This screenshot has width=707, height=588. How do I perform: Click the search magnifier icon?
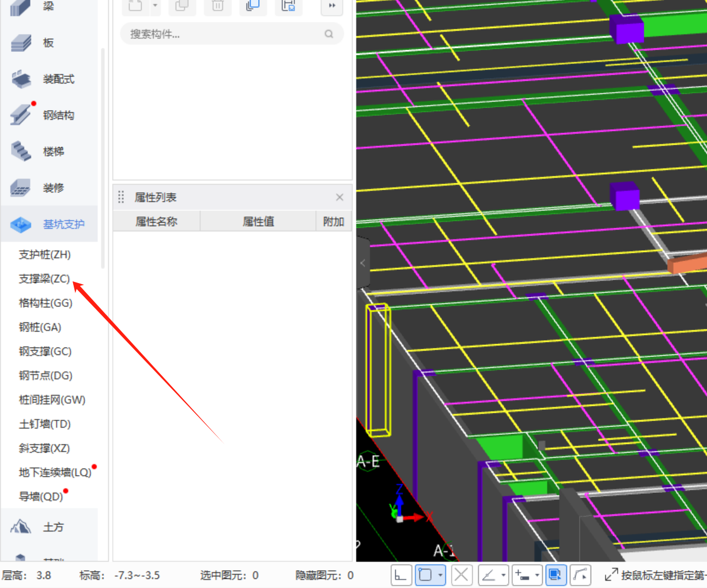tap(329, 34)
